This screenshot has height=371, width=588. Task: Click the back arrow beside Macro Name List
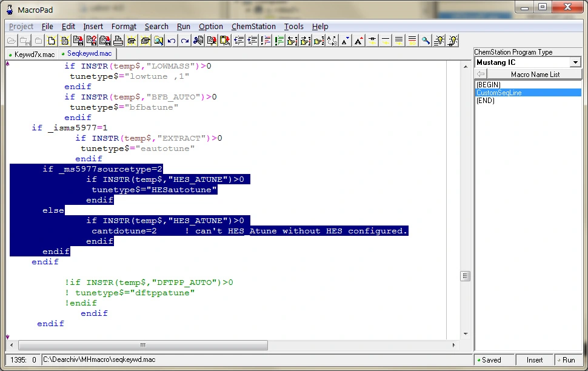point(481,75)
